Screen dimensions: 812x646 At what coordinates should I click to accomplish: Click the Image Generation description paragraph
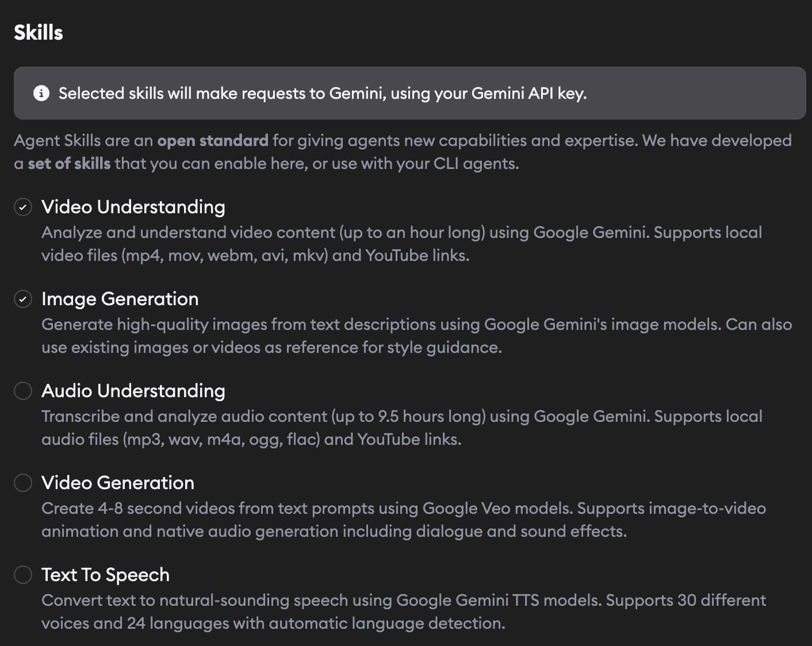pos(416,336)
